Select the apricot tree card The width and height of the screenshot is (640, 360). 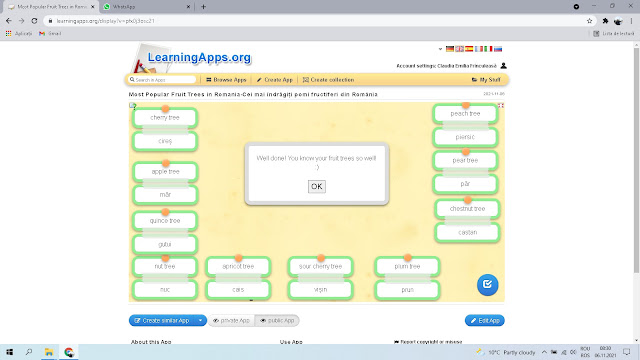pos(238,266)
